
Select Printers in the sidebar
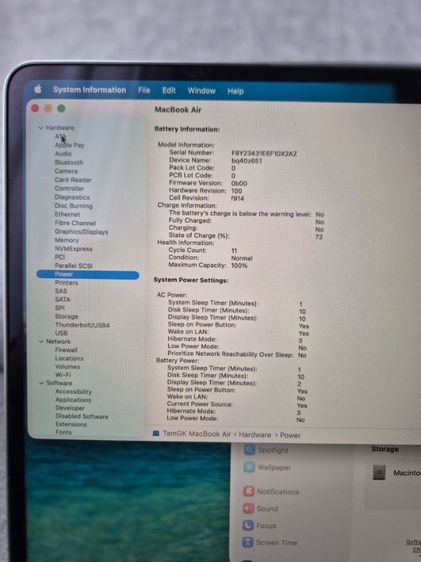coord(66,282)
